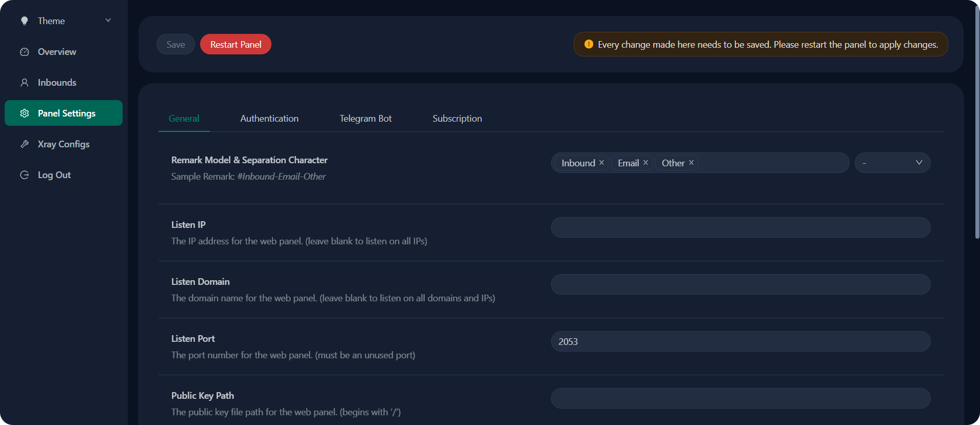The height and width of the screenshot is (425, 980).
Task: Click the Inbounds user icon
Action: pos(24,83)
